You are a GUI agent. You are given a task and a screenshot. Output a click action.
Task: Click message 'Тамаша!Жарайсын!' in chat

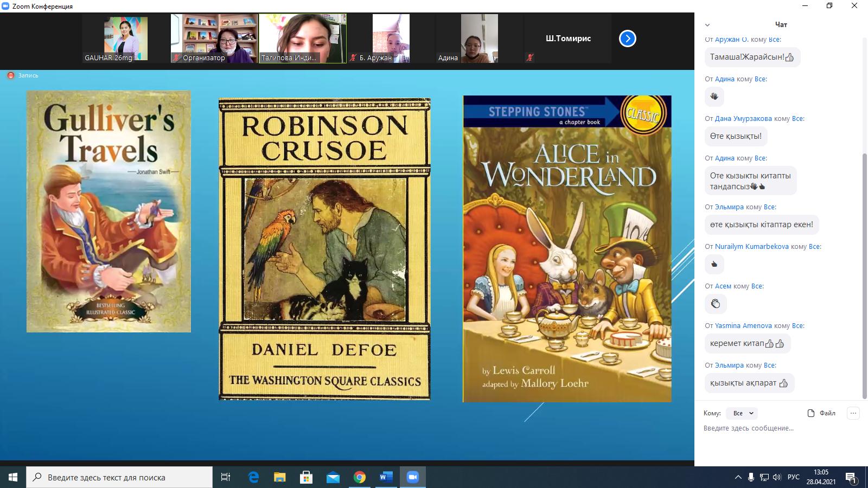click(x=752, y=57)
